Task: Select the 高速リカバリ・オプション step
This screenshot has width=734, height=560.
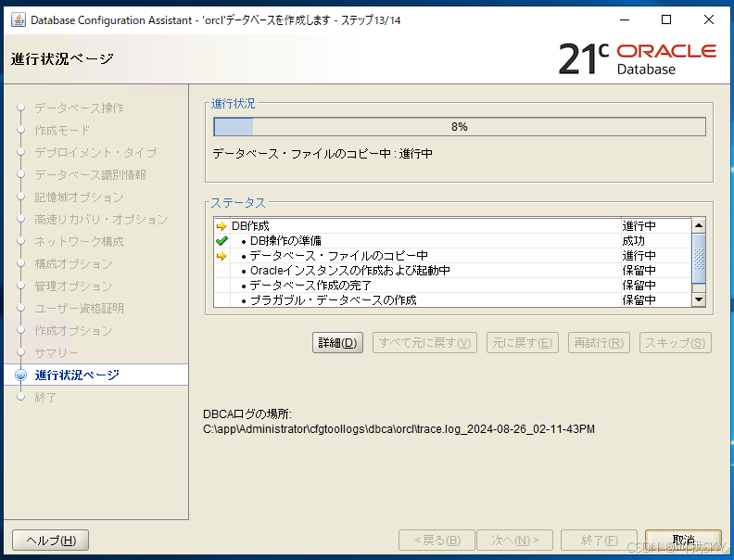Action: [101, 219]
